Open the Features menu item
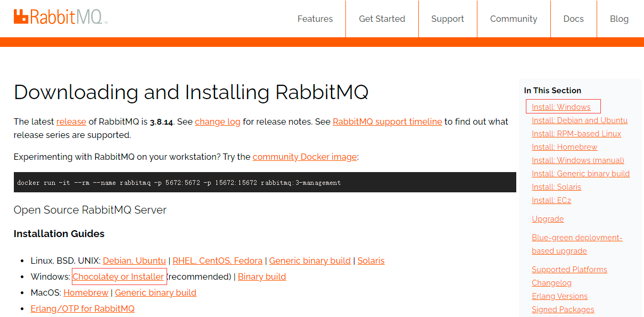 (315, 19)
